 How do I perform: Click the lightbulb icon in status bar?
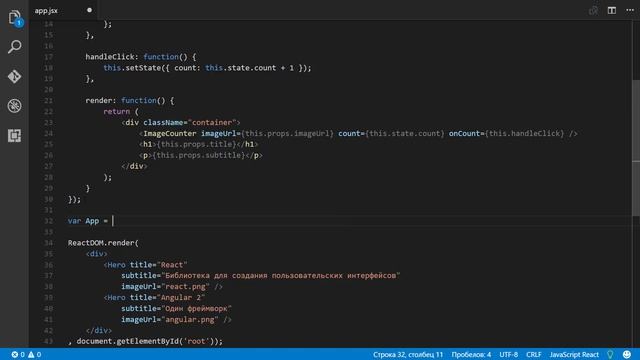pos(610,354)
